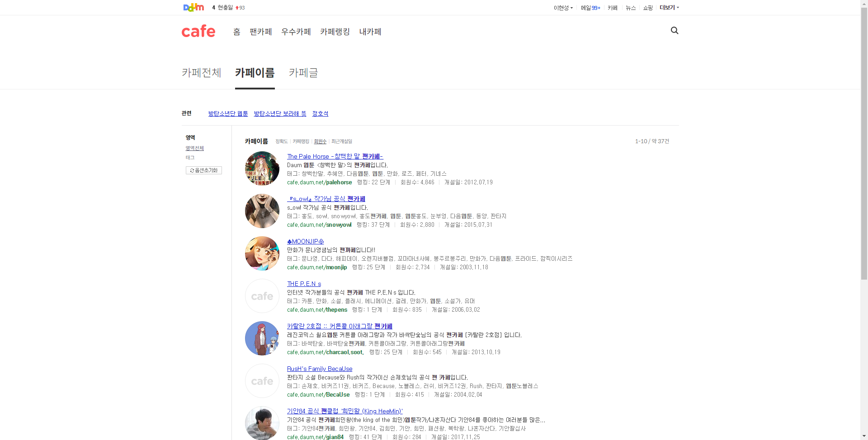
Task: Select the 카페랭킹 menu item
Action: (x=335, y=32)
